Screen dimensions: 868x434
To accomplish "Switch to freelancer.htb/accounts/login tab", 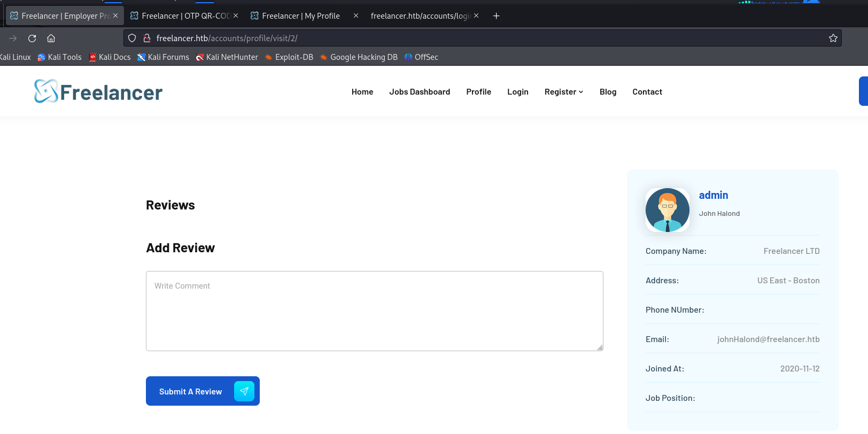I will tap(425, 16).
